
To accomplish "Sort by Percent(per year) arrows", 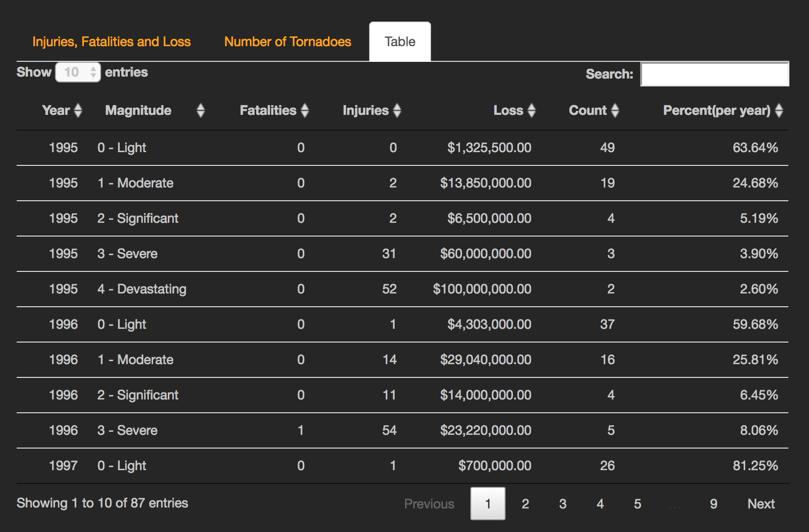I will tap(779, 110).
